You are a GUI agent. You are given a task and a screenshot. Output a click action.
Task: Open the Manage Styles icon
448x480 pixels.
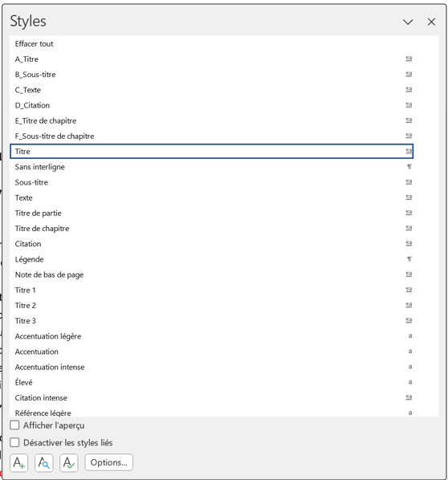(x=69, y=462)
